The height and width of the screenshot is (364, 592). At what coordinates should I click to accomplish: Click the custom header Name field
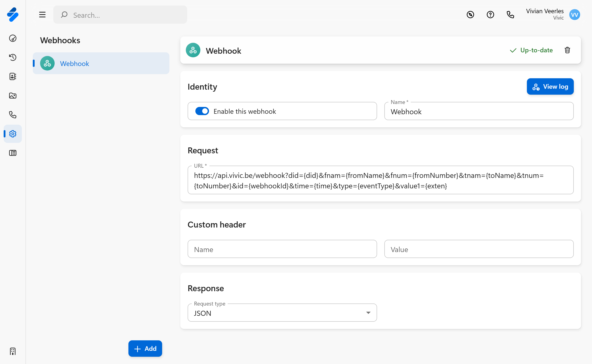282,249
